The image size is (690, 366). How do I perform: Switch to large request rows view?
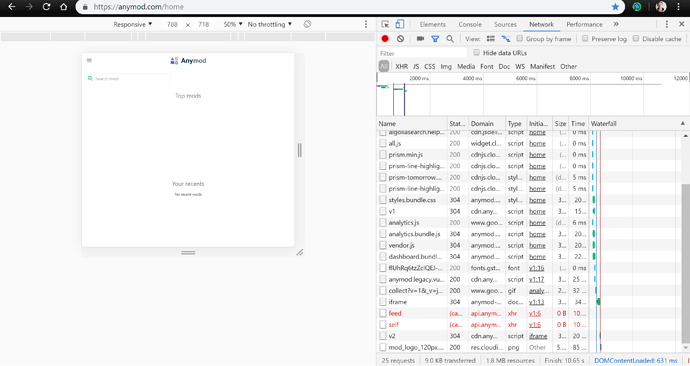[x=491, y=39]
